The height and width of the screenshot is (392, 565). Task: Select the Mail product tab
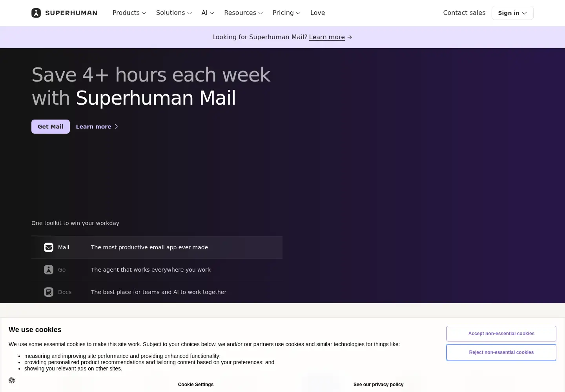(157, 247)
